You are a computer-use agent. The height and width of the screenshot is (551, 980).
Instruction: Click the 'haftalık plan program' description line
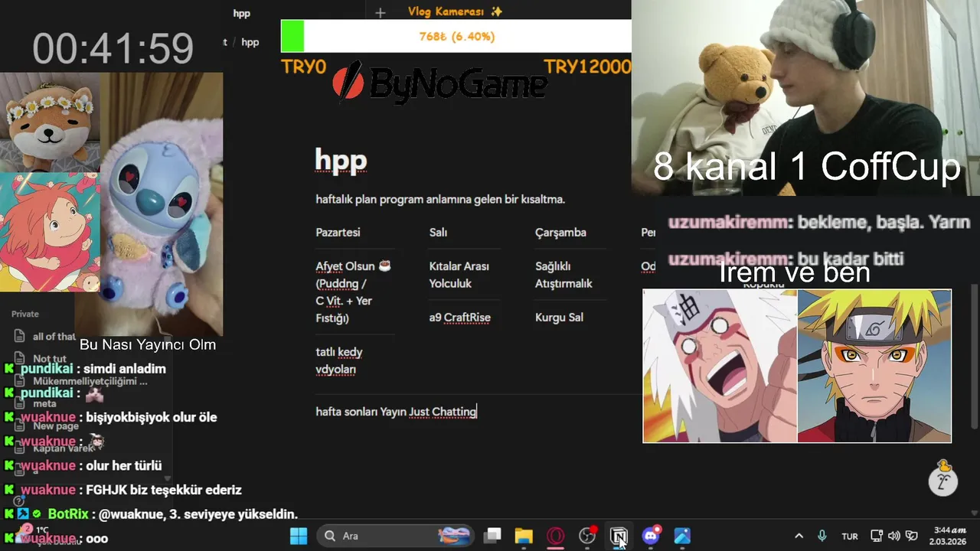pos(440,200)
